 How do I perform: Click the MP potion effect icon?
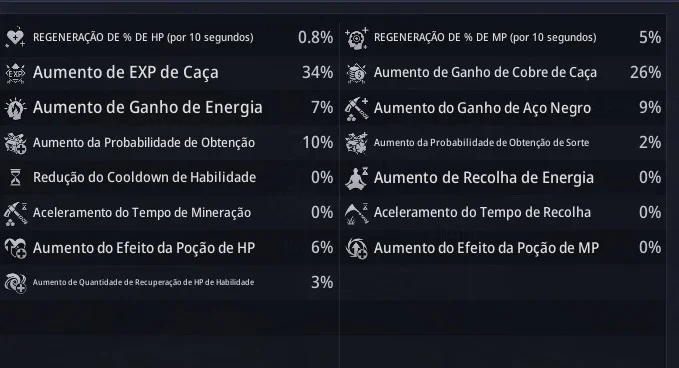click(356, 248)
